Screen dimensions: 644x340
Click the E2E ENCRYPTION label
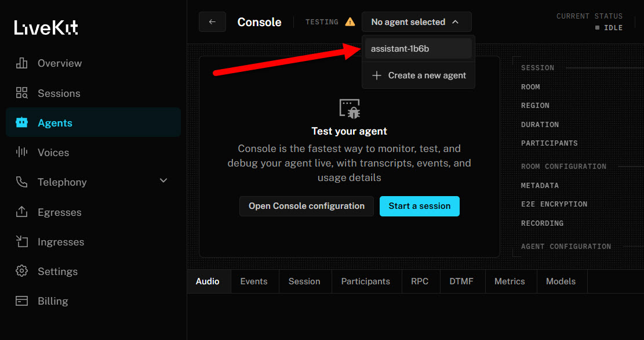coord(554,204)
